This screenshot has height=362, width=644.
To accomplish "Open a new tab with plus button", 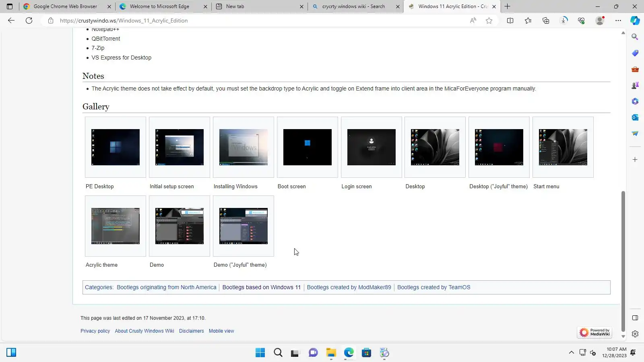I will click(x=508, y=6).
